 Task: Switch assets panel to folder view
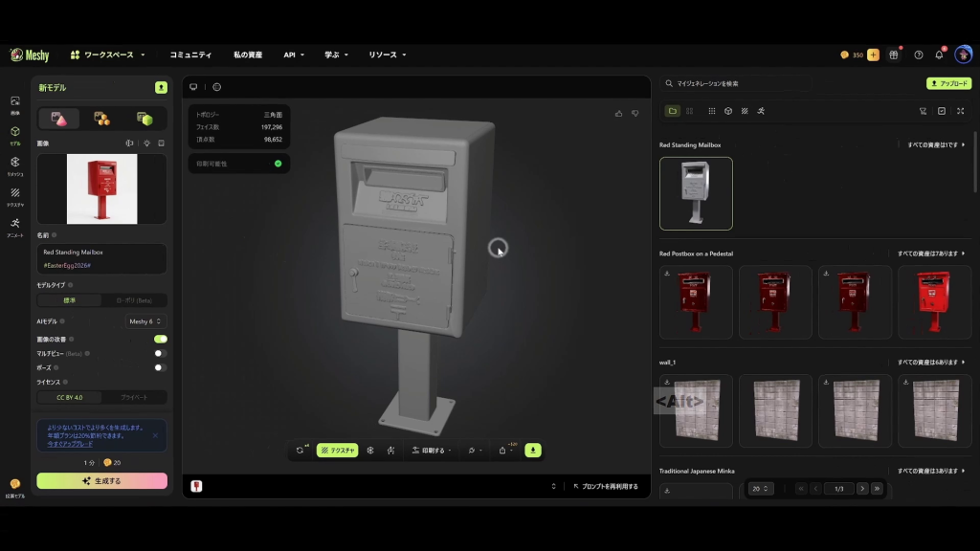(x=673, y=111)
